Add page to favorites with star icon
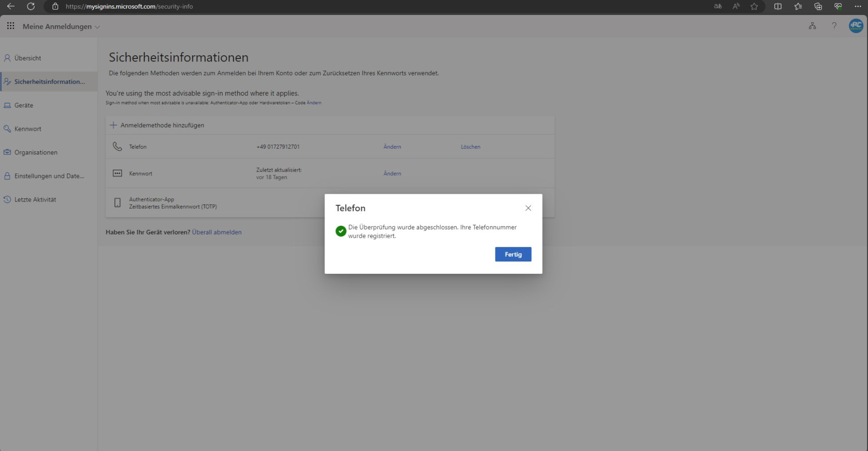 [x=754, y=7]
